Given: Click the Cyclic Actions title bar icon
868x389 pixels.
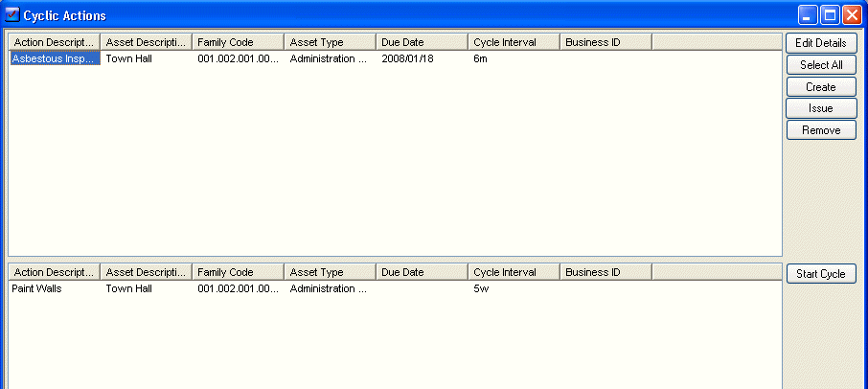Looking at the screenshot, I should pos(11,15).
